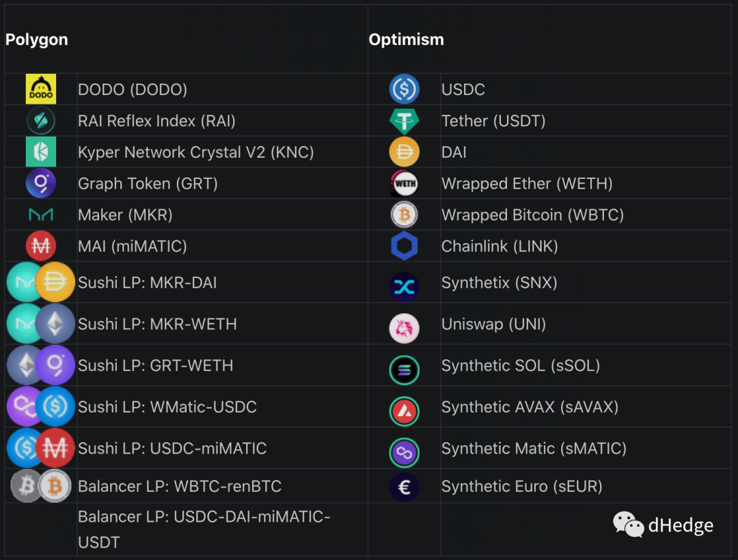Image resolution: width=738 pixels, height=560 pixels.
Task: Click the Wrapped Ether (WETH) text
Action: tap(527, 184)
